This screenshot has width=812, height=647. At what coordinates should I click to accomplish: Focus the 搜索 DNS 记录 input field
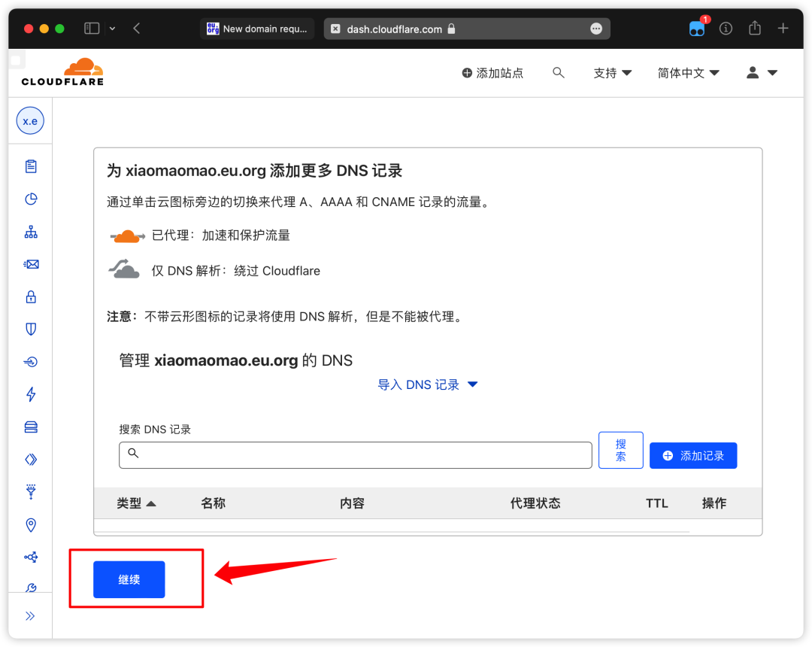[x=355, y=455]
